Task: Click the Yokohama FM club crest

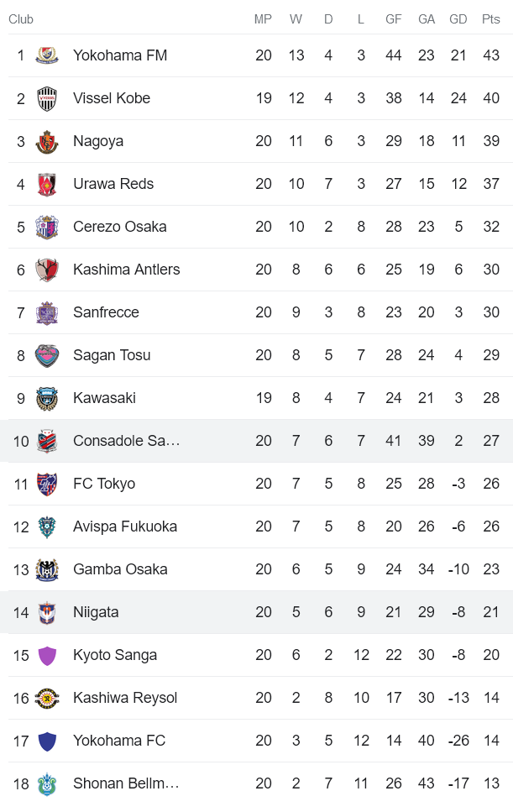Action: pyautogui.click(x=48, y=55)
